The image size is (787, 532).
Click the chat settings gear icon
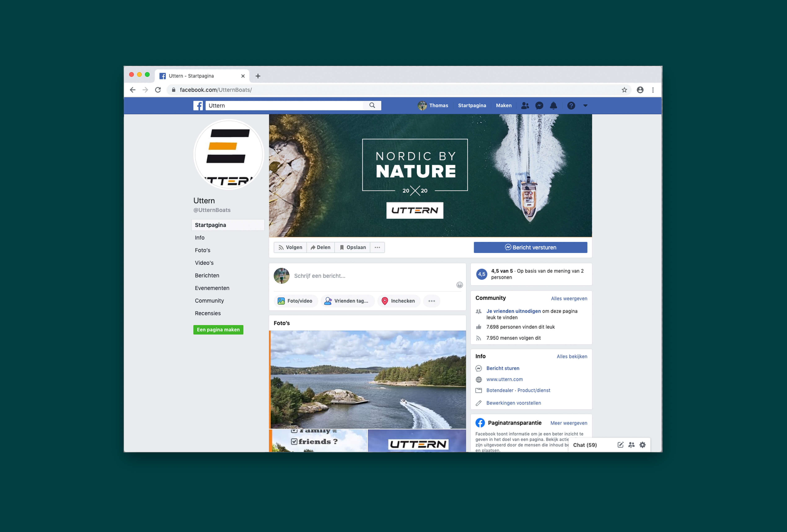642,445
